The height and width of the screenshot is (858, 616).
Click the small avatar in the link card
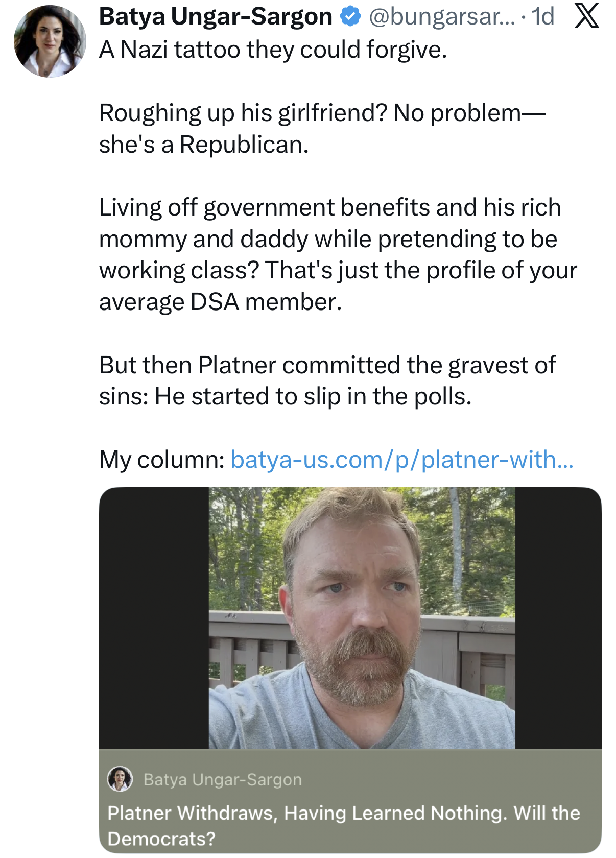pos(120,779)
